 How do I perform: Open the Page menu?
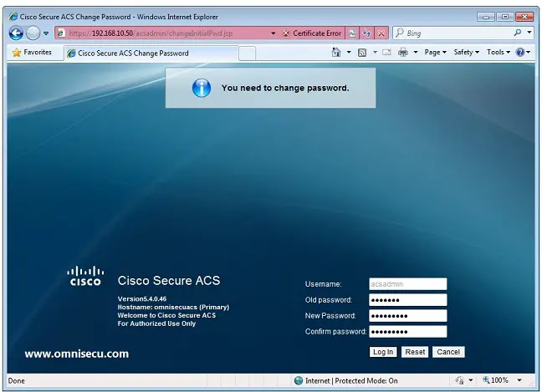436,52
